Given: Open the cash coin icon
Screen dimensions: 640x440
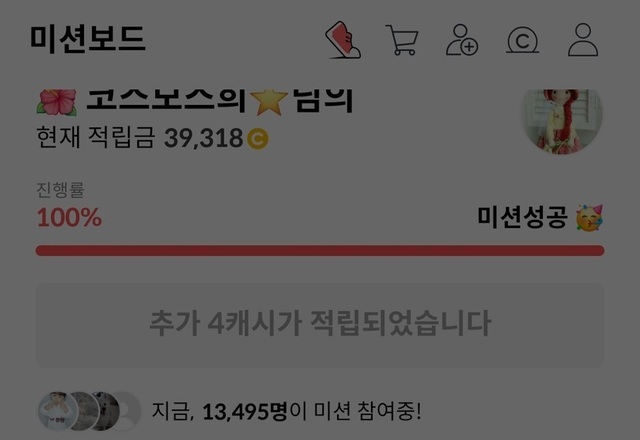Looking at the screenshot, I should coord(522,40).
